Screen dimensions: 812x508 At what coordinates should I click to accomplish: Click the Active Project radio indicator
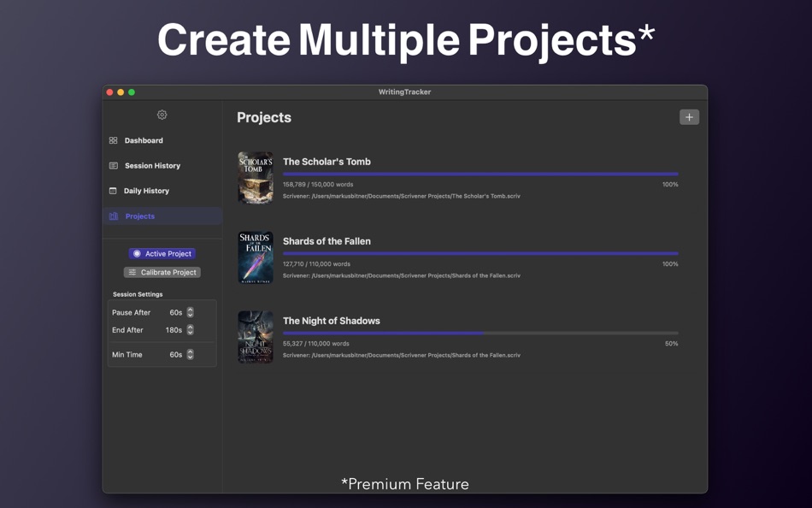point(136,253)
